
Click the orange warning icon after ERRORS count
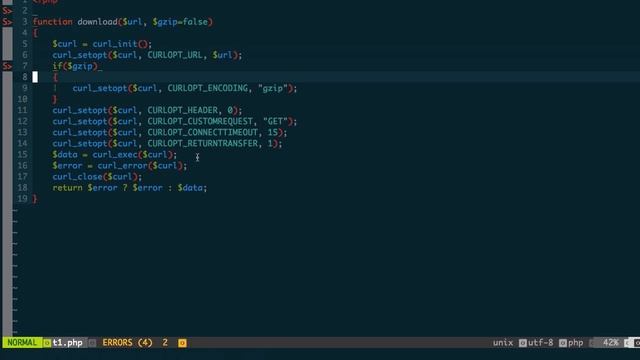click(182, 343)
